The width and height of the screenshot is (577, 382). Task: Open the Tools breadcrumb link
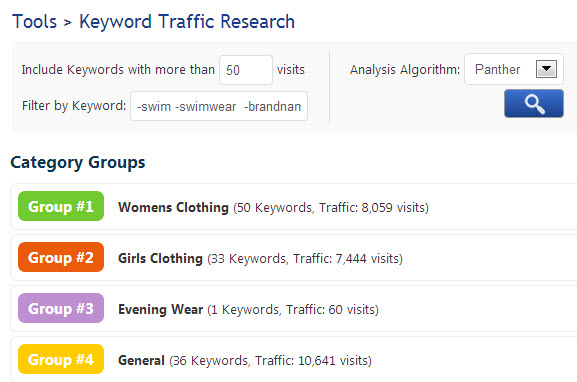click(x=35, y=21)
